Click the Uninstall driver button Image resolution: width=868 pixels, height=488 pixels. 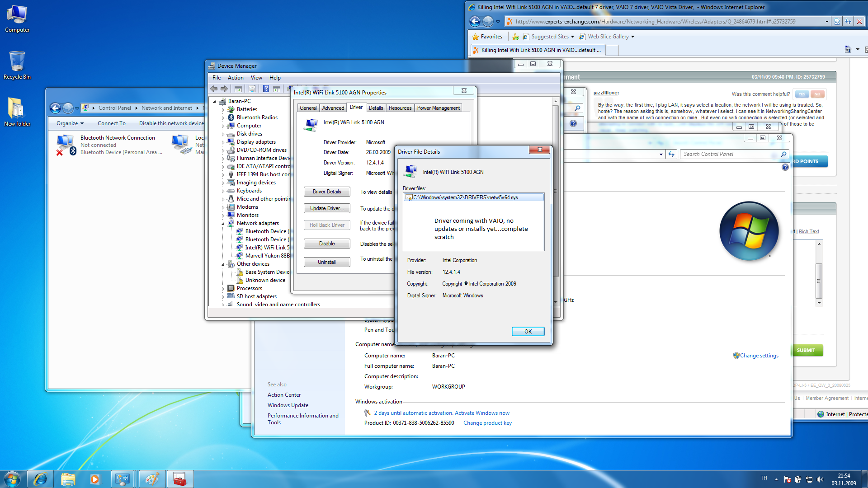pos(327,262)
